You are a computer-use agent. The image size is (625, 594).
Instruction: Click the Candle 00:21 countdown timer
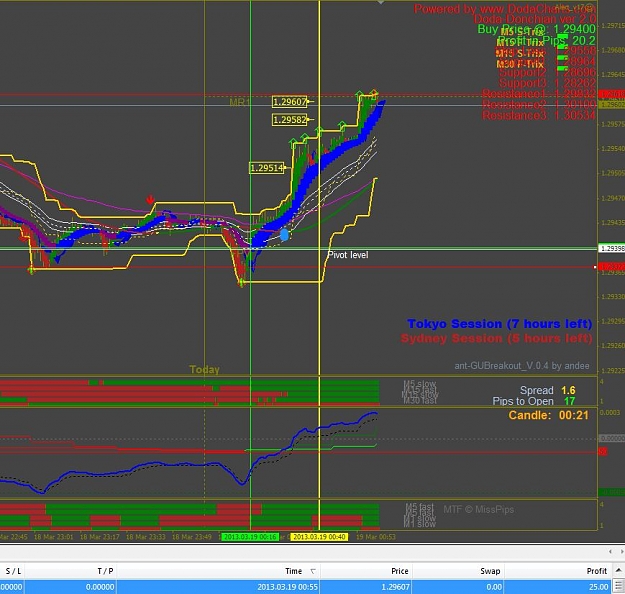pyautogui.click(x=548, y=415)
